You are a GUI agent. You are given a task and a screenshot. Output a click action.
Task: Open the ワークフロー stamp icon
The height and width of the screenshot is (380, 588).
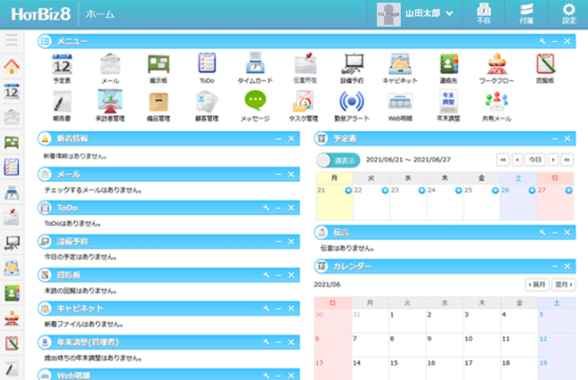click(497, 64)
